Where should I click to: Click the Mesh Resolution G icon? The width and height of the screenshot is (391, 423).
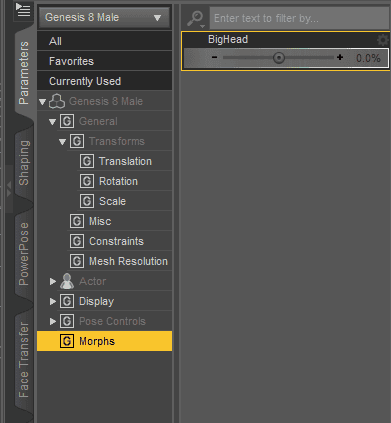click(77, 261)
